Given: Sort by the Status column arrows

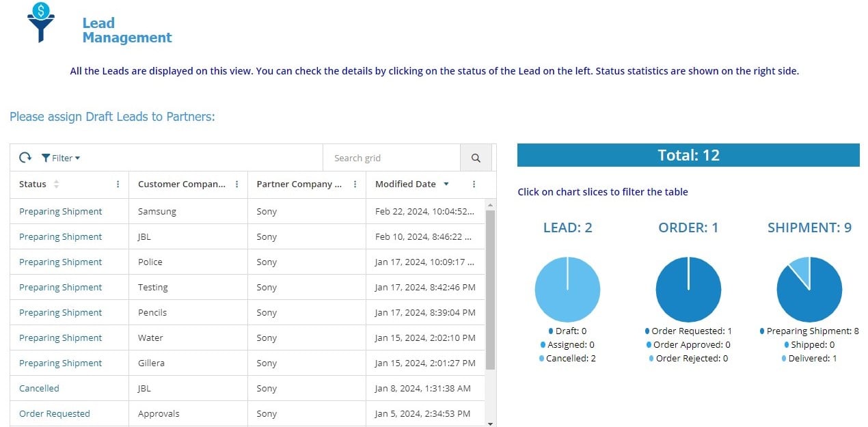Looking at the screenshot, I should point(56,184).
